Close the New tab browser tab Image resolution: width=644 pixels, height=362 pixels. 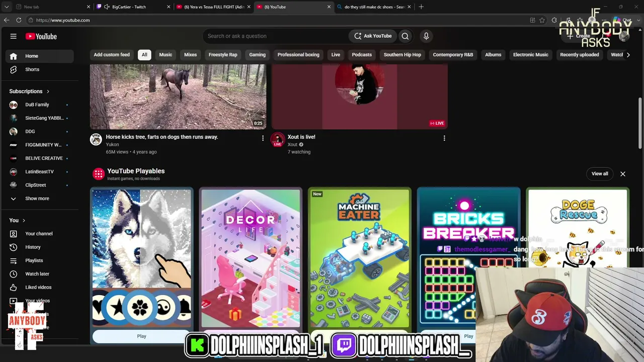(89, 7)
